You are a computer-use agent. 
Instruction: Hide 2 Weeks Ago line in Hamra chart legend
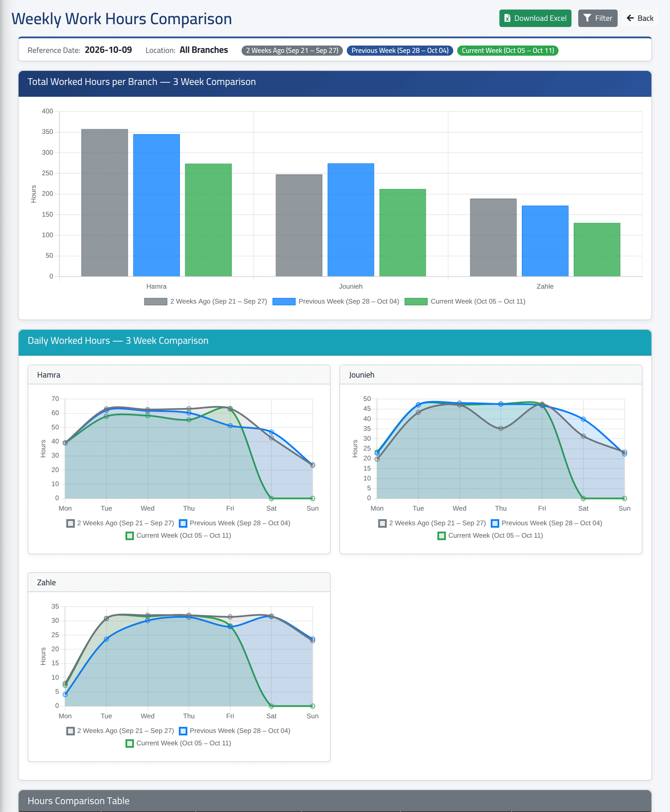120,523
